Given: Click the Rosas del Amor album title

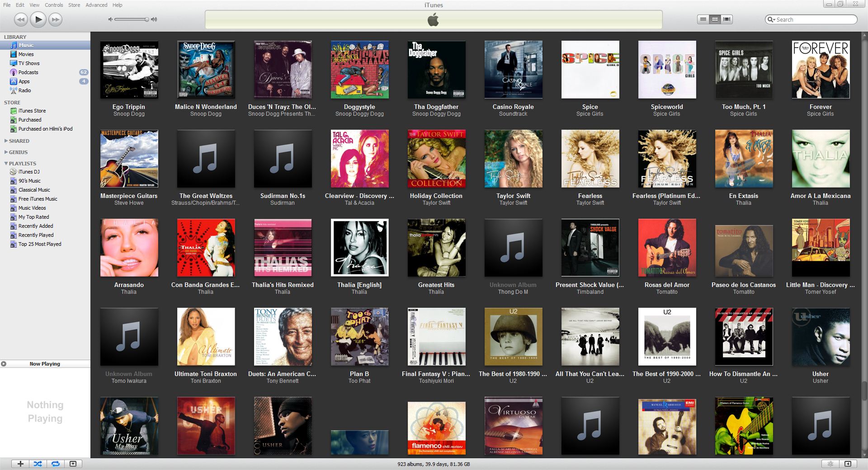Looking at the screenshot, I should tap(667, 285).
